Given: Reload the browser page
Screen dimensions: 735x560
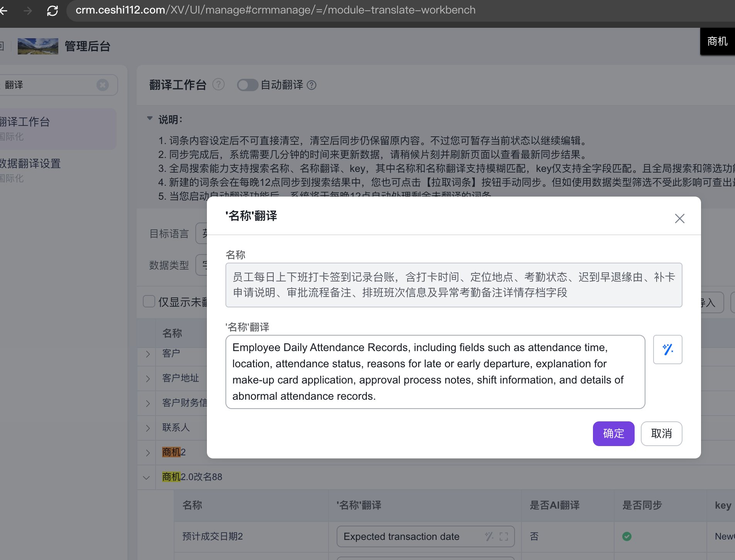Looking at the screenshot, I should click(x=52, y=10).
